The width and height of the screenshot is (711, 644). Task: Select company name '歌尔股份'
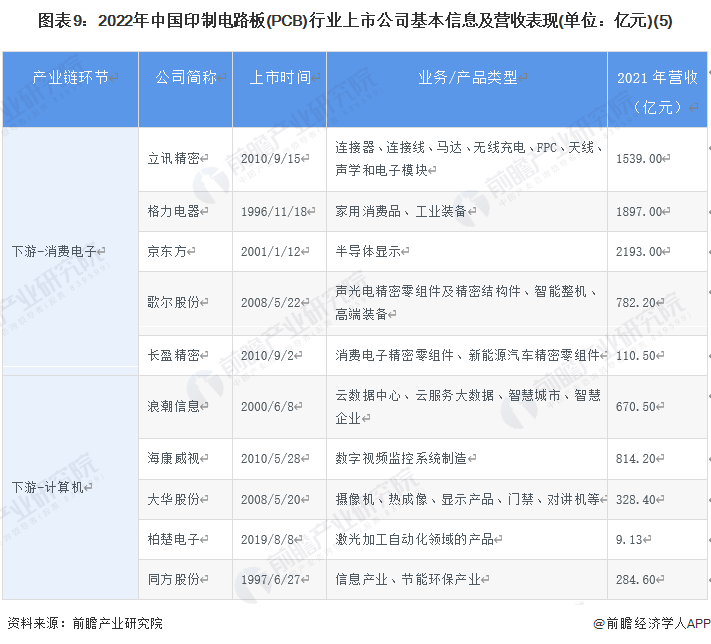pyautogui.click(x=174, y=302)
